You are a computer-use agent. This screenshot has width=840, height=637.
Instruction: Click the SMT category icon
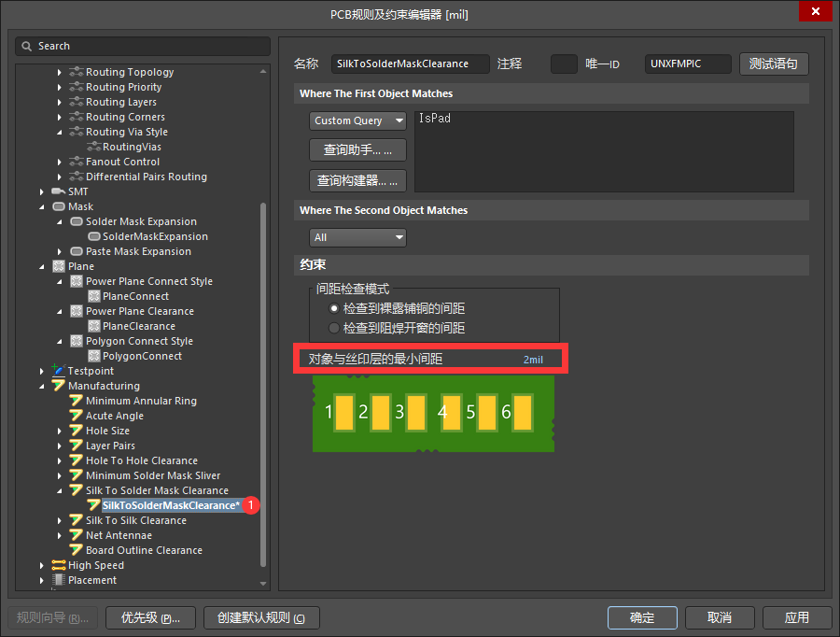point(59,191)
